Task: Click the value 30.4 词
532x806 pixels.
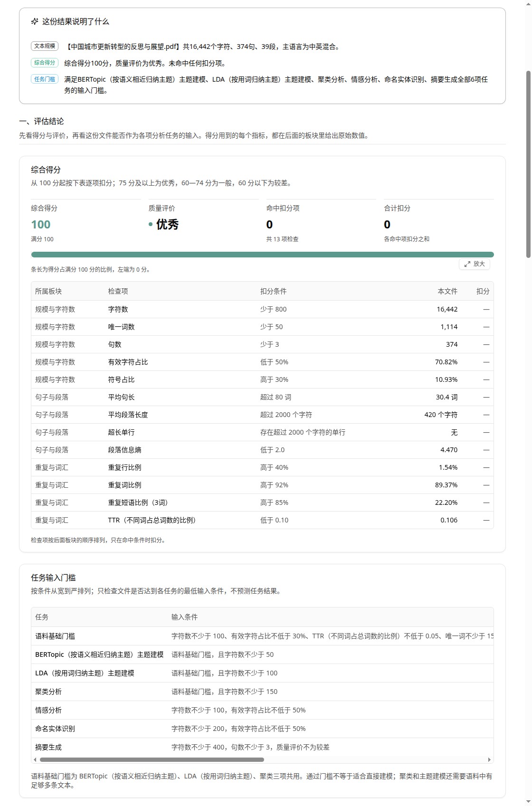Action: pos(447,397)
